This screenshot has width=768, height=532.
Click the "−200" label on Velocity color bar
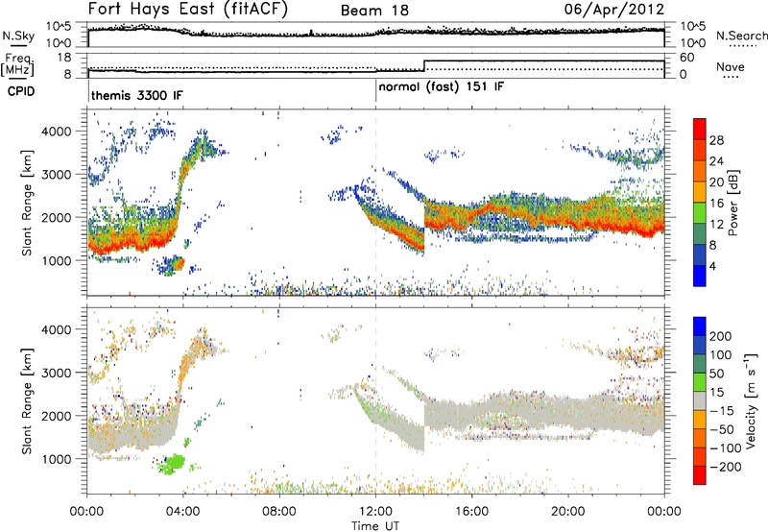coord(726,467)
